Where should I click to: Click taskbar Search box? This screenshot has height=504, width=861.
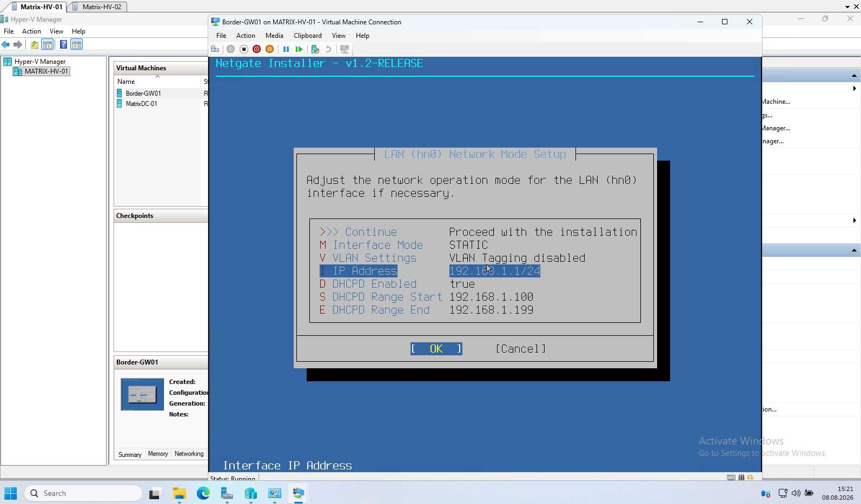[x=83, y=493]
